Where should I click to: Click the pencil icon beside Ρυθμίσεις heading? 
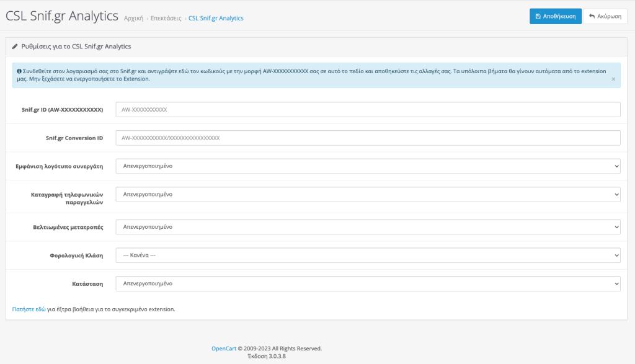(15, 47)
